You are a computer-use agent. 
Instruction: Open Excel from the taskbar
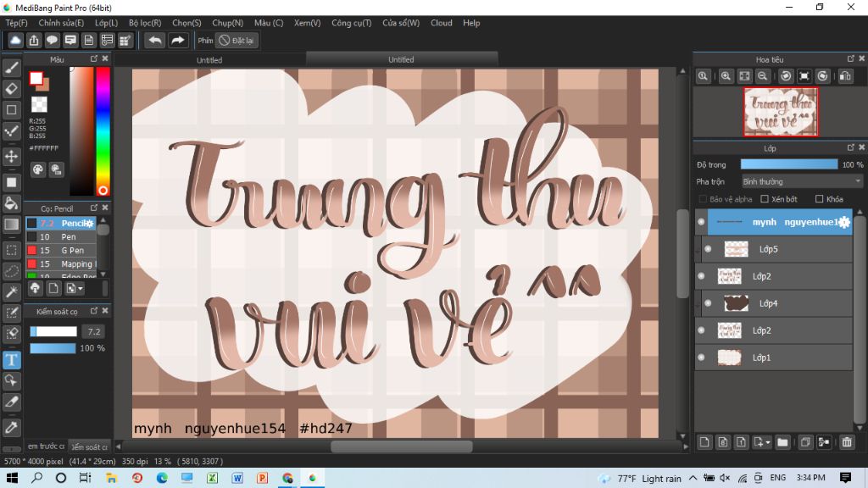tap(212, 478)
